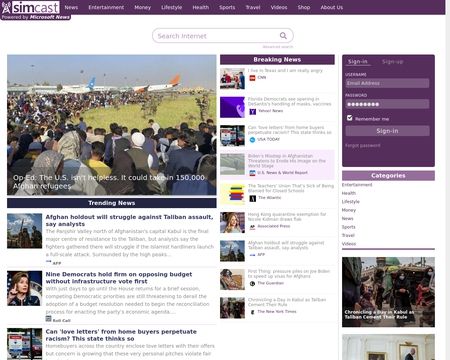Select Lifestyle in the Categories list
450x360 pixels.
click(x=350, y=202)
